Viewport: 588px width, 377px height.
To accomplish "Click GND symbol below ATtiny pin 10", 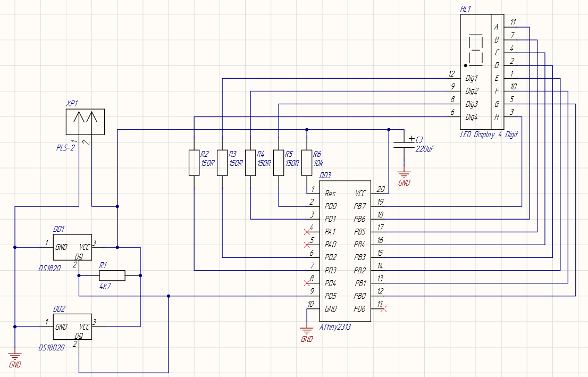I will click(x=307, y=334).
